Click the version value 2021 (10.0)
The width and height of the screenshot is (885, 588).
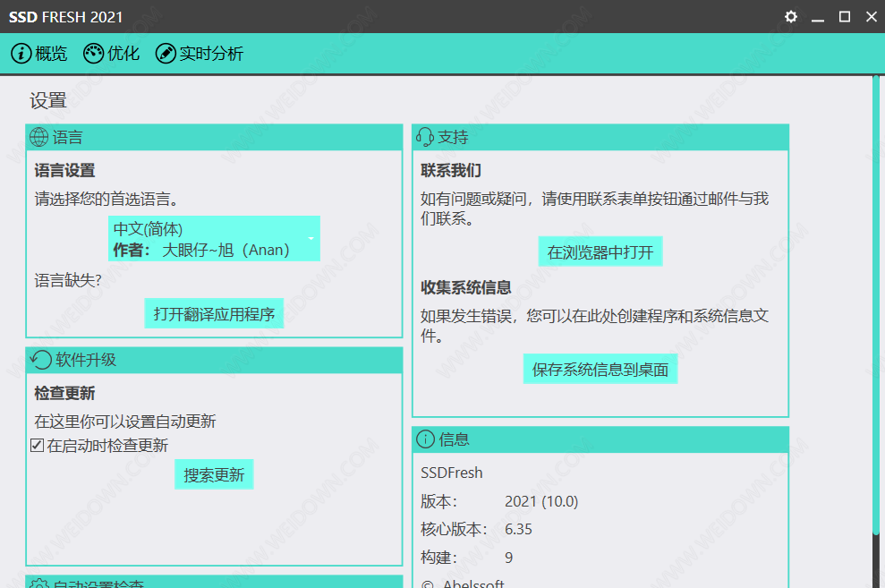click(x=541, y=501)
